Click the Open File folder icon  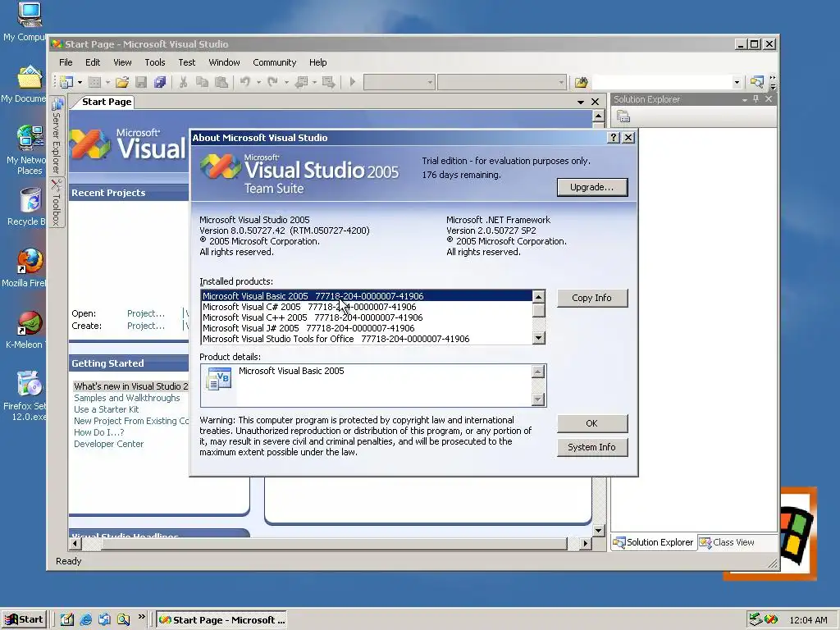pos(122,82)
